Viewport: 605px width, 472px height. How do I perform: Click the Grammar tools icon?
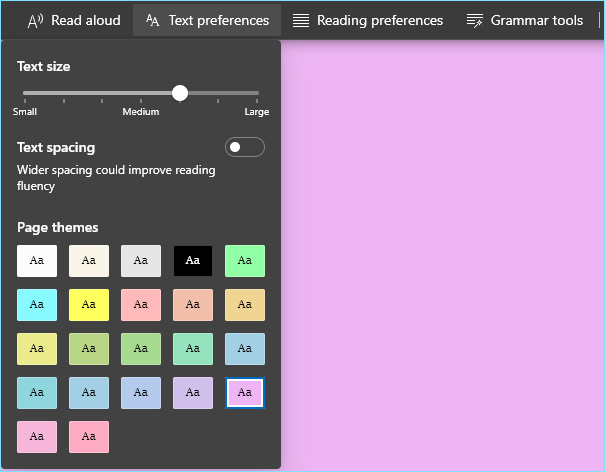click(x=475, y=20)
